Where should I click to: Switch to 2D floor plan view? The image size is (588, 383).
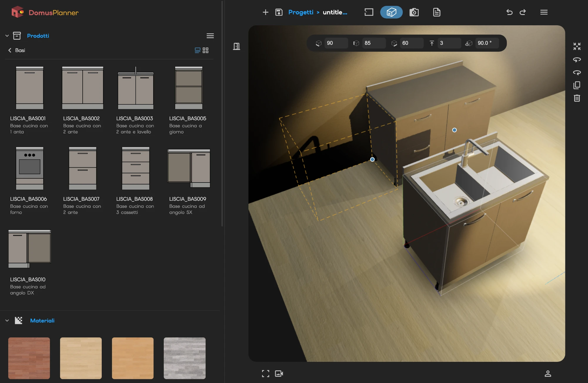pyautogui.click(x=369, y=12)
